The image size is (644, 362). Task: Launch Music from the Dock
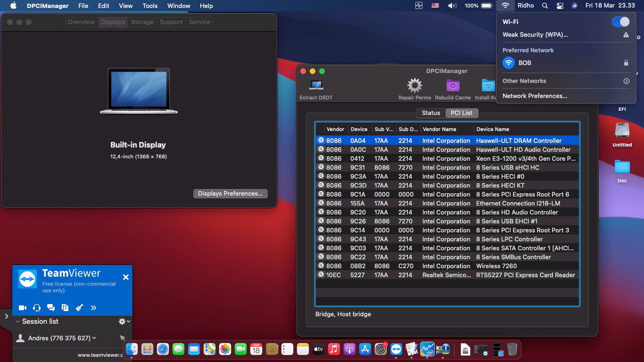[x=334, y=349]
